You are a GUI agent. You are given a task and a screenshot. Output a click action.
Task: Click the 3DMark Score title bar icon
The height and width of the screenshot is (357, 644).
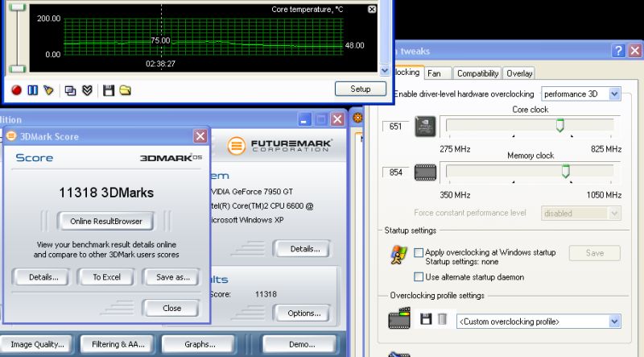[x=11, y=135]
